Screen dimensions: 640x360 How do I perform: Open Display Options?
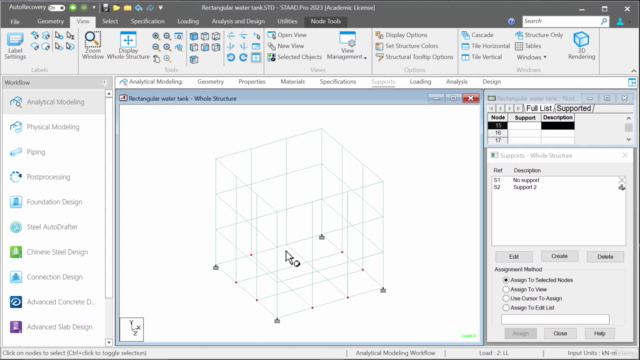click(x=401, y=35)
